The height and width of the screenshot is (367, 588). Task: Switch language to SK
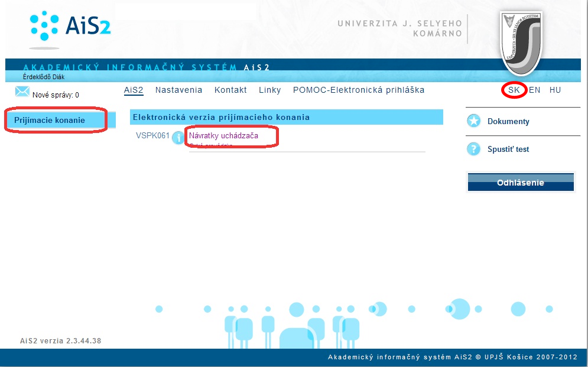(x=514, y=90)
